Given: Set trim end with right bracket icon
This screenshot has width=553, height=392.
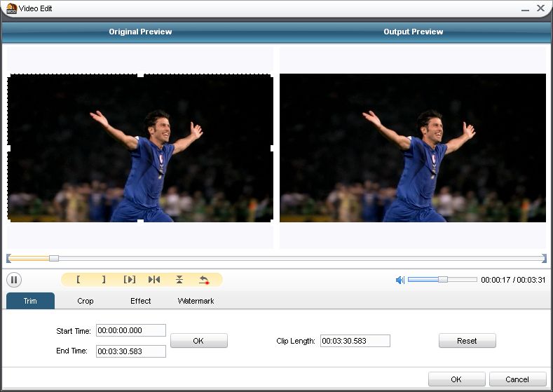Looking at the screenshot, I should tap(103, 280).
